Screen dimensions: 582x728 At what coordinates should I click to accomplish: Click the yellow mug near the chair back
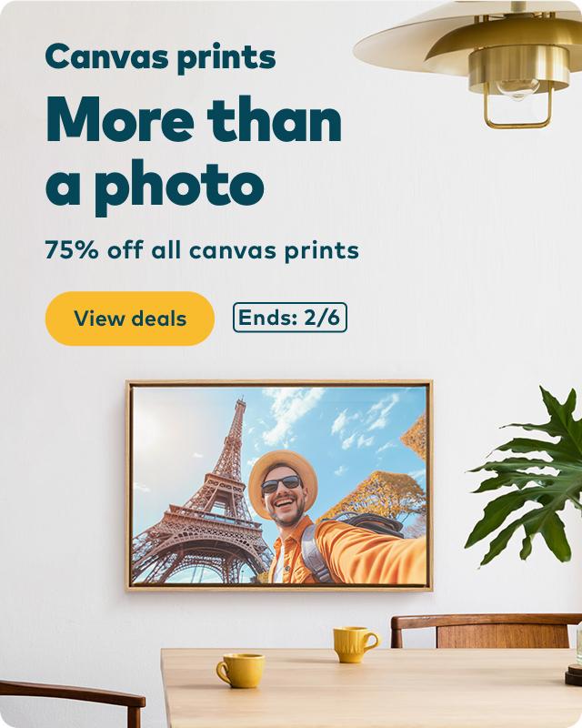point(356,644)
